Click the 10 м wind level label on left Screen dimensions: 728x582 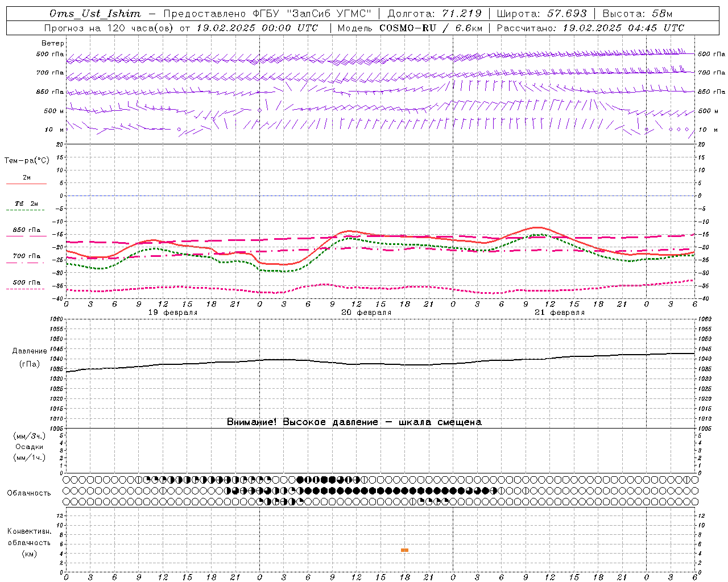[x=55, y=130]
